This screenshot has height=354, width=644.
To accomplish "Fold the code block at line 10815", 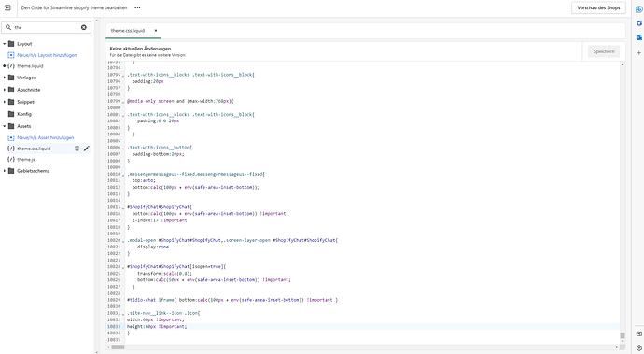I will tap(123, 207).
